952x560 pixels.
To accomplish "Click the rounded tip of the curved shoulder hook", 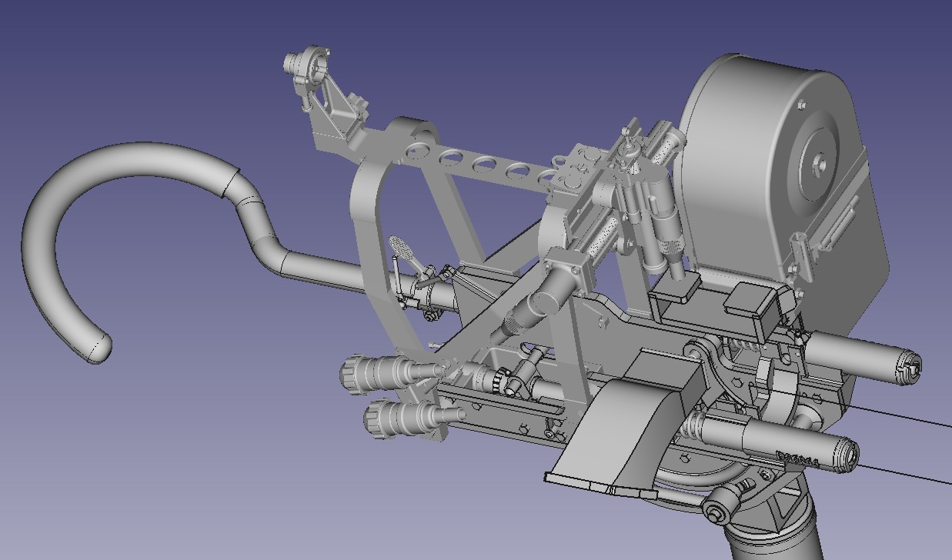I will click(98, 348).
